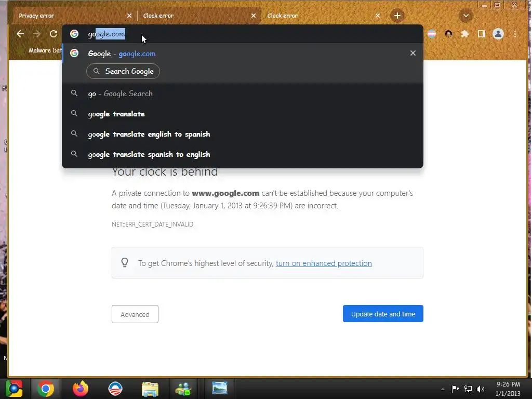Open the tab search dropdown chevron
Screen dimensions: 532x399
click(x=466, y=16)
